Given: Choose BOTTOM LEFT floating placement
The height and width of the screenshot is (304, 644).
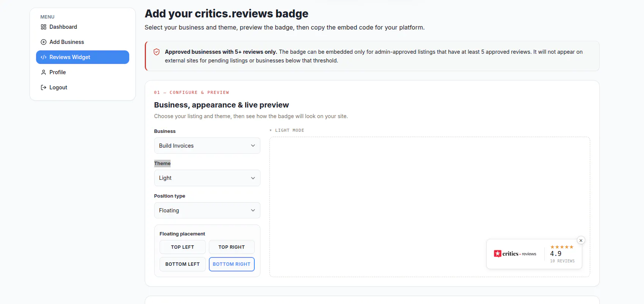Looking at the screenshot, I should (183, 264).
